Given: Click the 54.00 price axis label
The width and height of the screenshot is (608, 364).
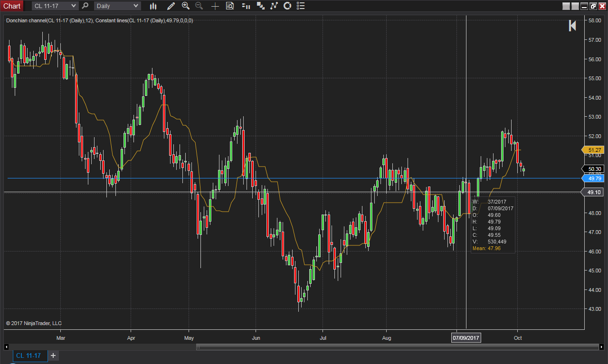Looking at the screenshot, I should tap(595, 98).
